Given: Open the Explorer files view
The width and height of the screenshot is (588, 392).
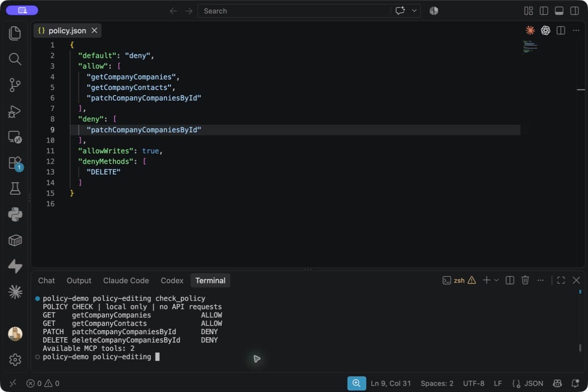Looking at the screenshot, I should click(x=15, y=33).
